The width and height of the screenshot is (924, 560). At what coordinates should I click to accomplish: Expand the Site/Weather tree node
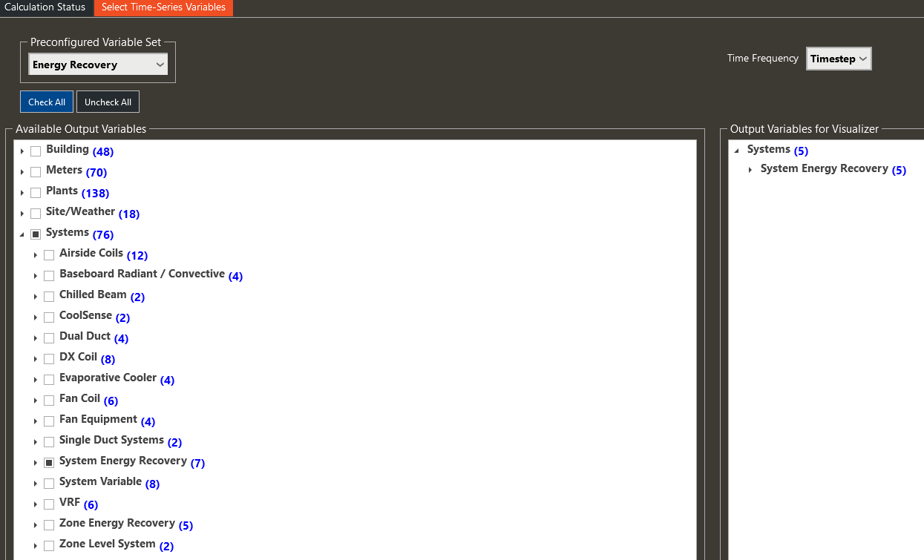tap(22, 214)
